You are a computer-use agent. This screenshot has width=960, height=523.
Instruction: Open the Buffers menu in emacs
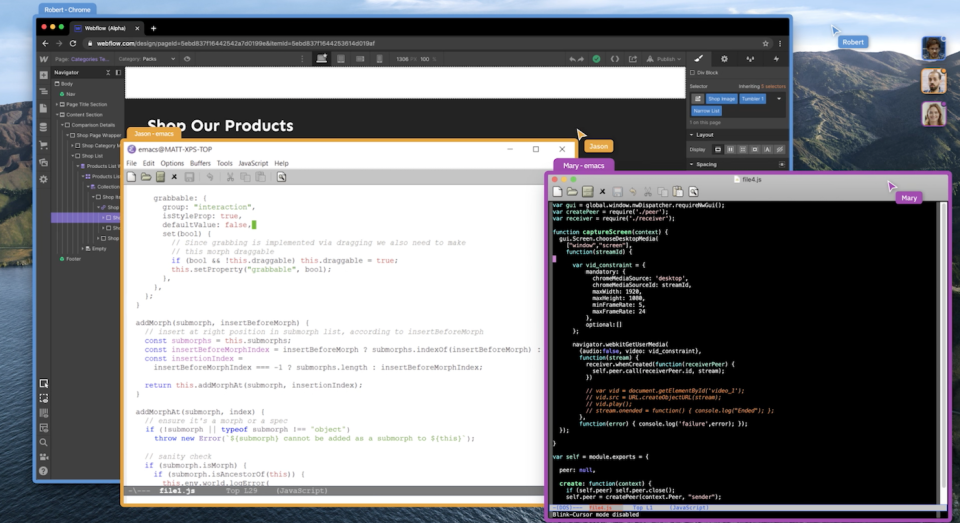(x=200, y=163)
